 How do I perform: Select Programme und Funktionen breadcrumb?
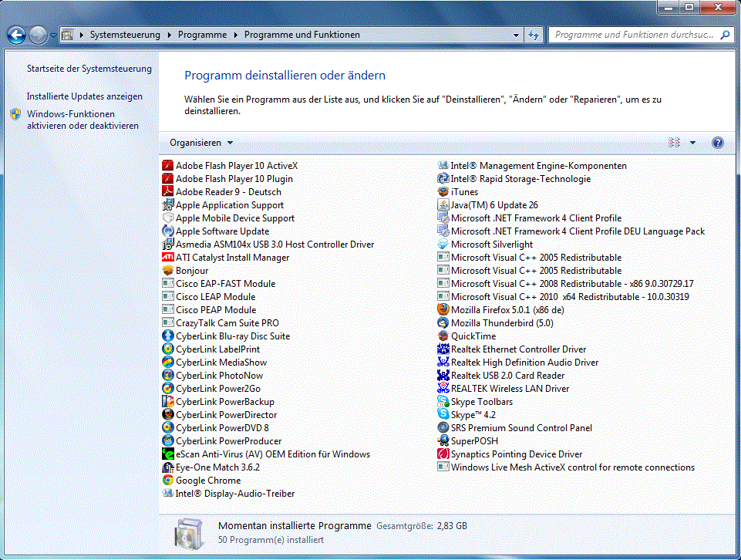[302, 35]
